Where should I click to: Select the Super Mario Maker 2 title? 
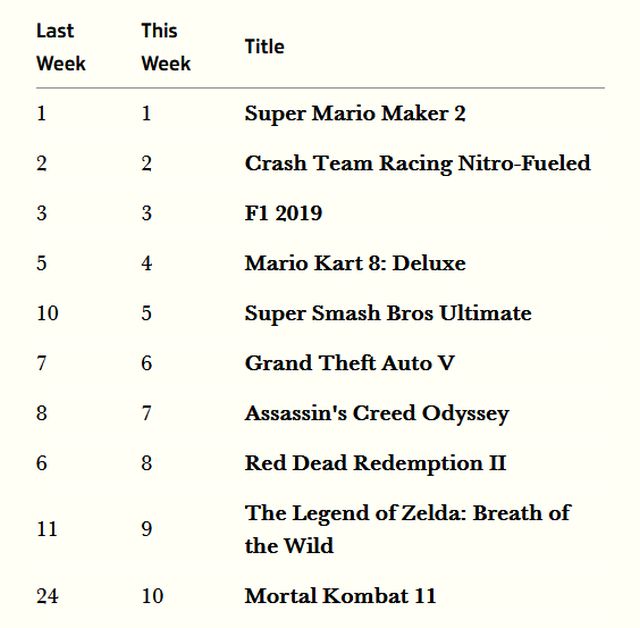coord(355,113)
